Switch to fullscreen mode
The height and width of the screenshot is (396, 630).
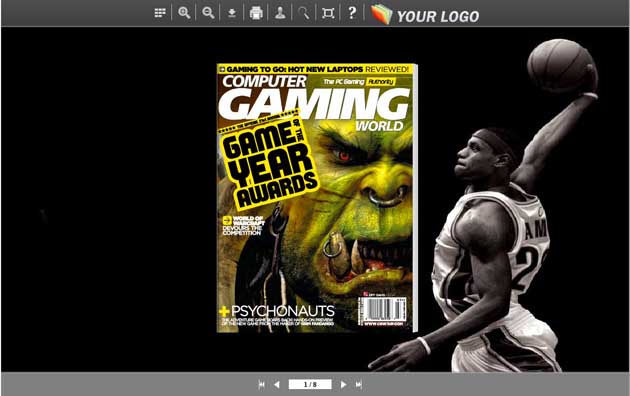(328, 13)
